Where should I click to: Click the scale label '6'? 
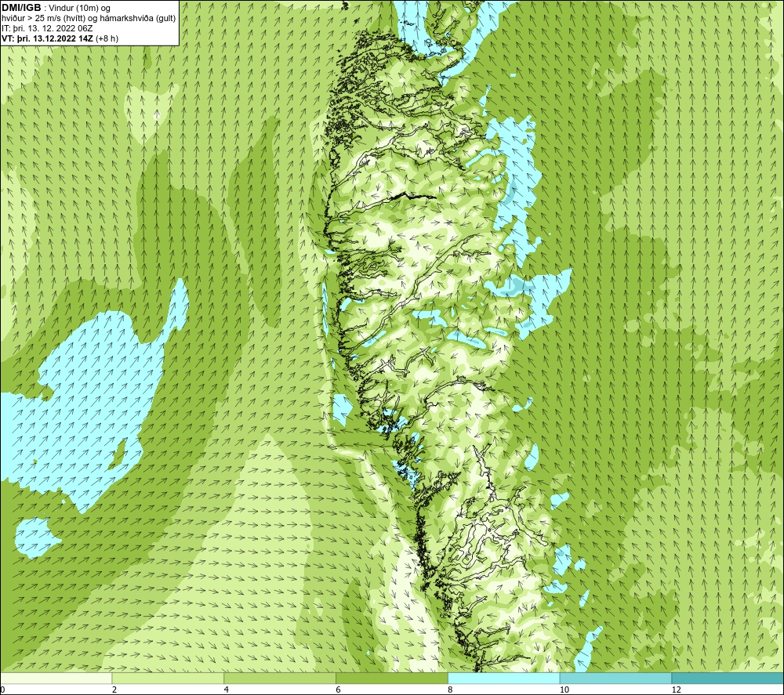[x=339, y=690]
